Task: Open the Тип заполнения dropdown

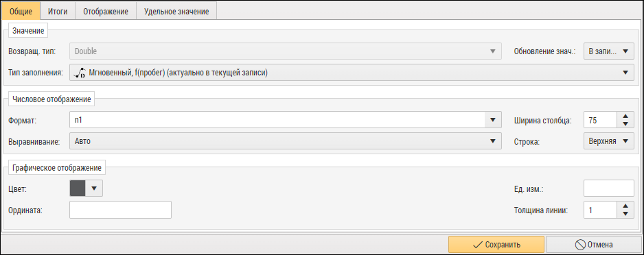Action: click(352, 73)
